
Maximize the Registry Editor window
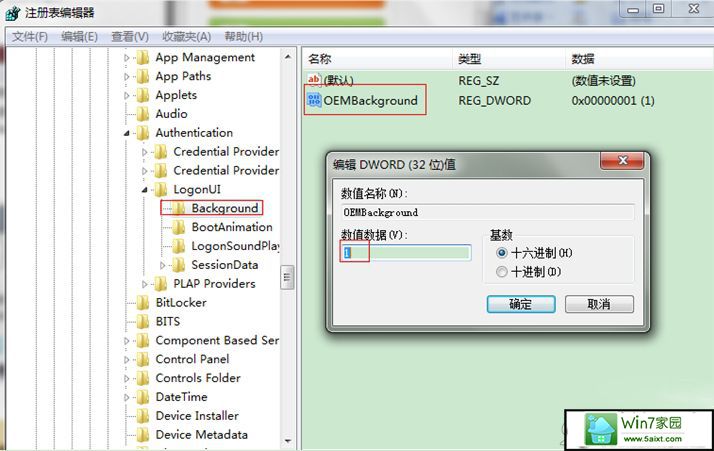(x=658, y=9)
